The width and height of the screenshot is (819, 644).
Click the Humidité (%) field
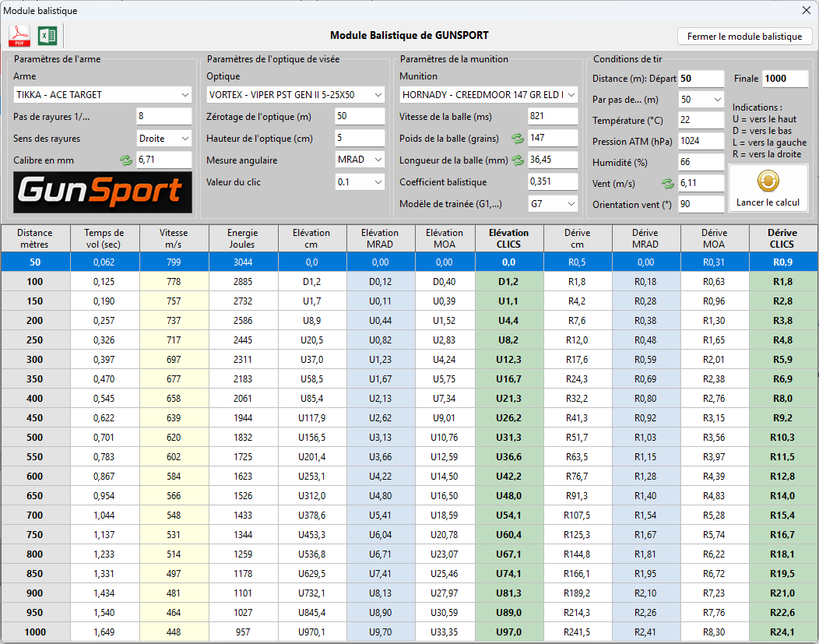701,162
